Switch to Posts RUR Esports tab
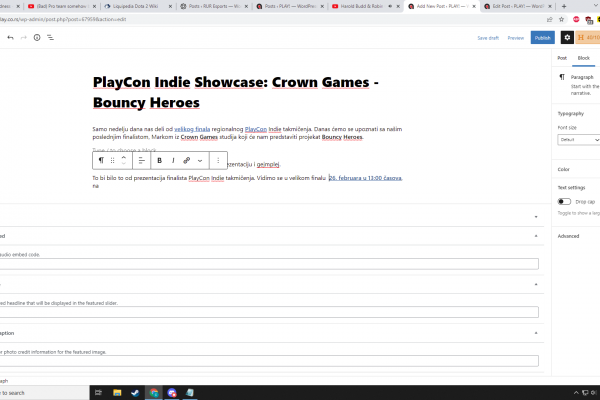Viewport: 600px width, 400px height. coord(214,6)
